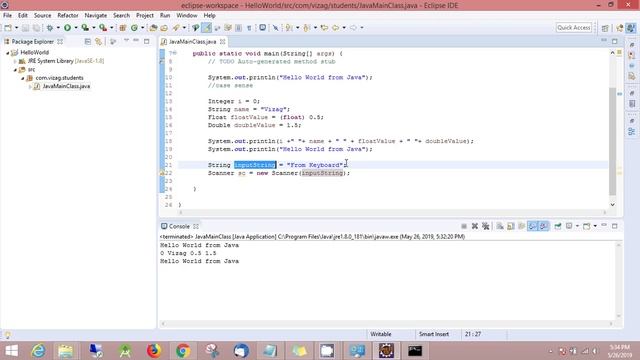The image size is (640, 360).
Task: Minimize the Package Explorer view
Action: (136, 41)
